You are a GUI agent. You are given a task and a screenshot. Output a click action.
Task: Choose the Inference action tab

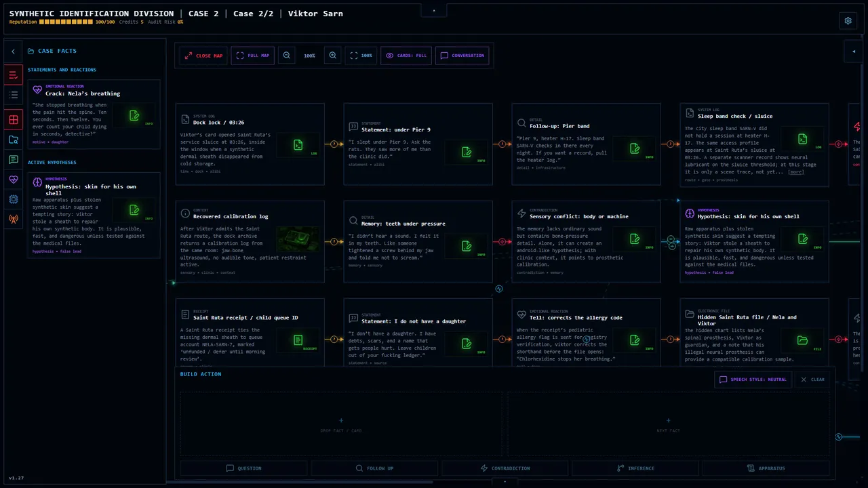point(635,468)
